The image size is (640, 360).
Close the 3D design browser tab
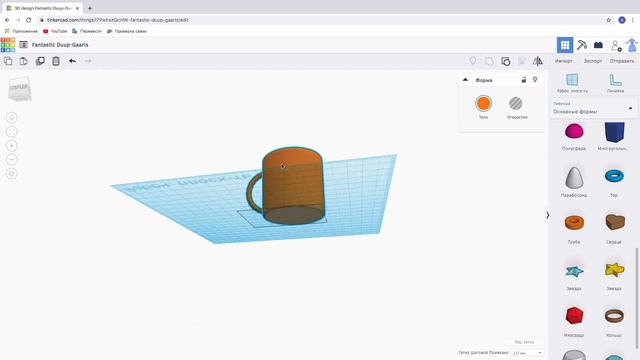tap(77, 8)
